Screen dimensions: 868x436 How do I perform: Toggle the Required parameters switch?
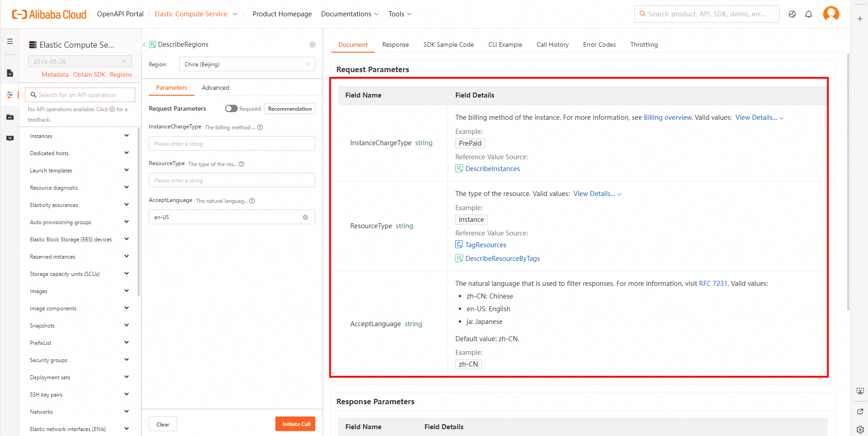231,108
